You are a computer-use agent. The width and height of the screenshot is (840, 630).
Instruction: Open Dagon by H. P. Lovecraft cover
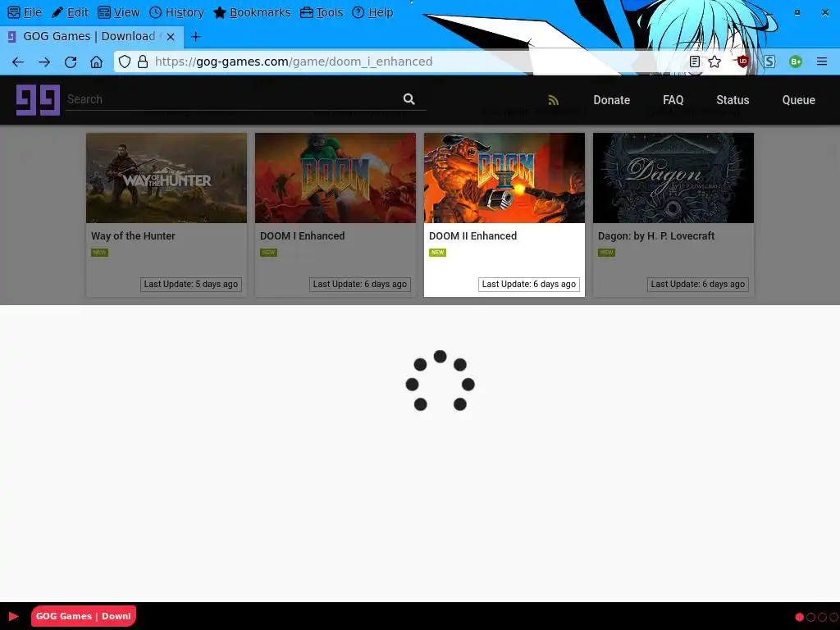coord(673,178)
